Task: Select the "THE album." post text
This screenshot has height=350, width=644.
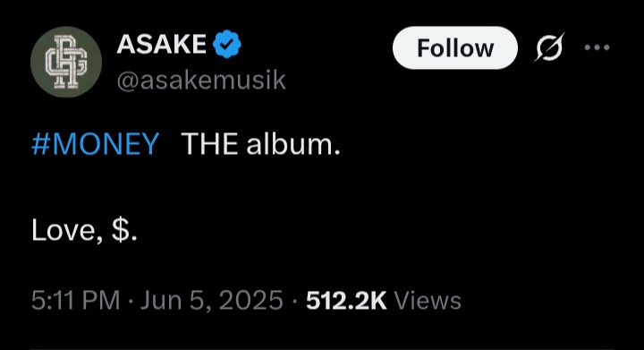Action: pos(261,144)
